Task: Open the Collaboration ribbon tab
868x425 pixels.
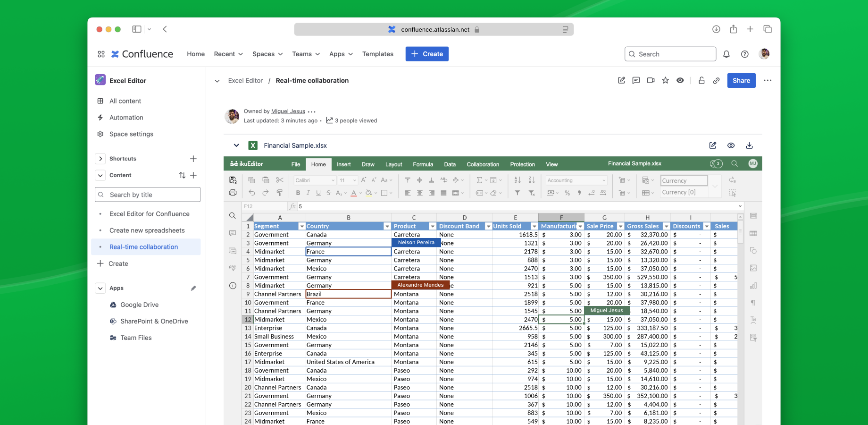Action: click(x=483, y=164)
